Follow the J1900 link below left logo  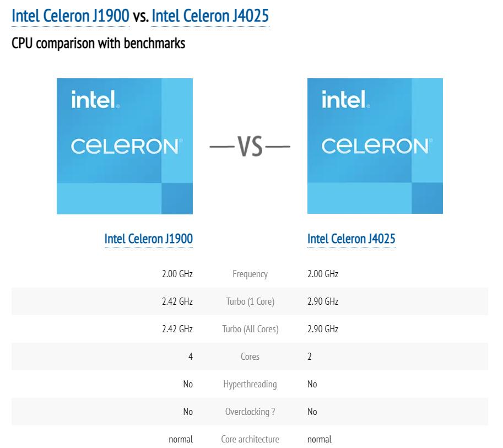coord(148,239)
